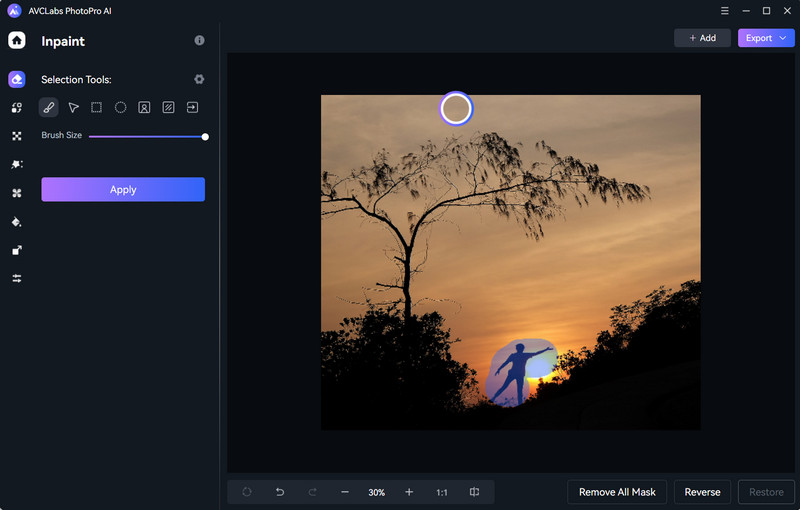Open Selection Tools settings gear
800x510 pixels.
pyautogui.click(x=199, y=79)
